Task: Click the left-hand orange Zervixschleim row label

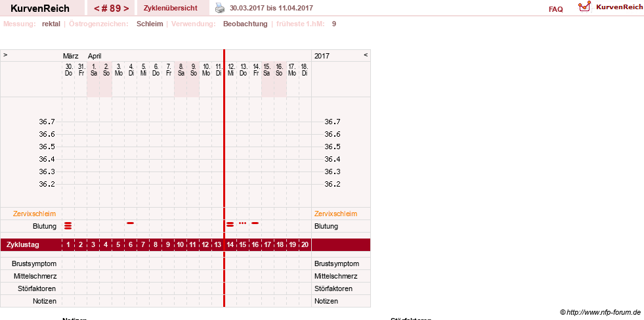Action: tap(35, 214)
